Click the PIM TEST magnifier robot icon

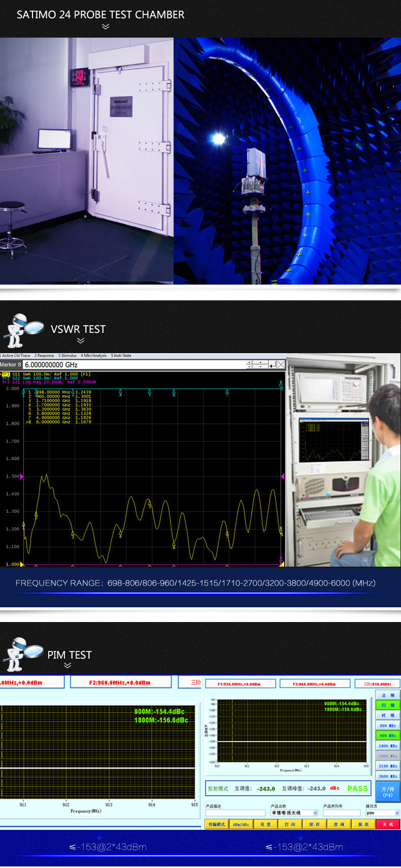coord(22,654)
